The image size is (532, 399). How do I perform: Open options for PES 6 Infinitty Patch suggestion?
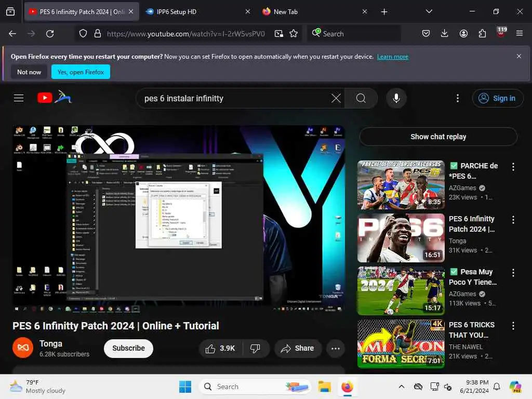pos(513,220)
